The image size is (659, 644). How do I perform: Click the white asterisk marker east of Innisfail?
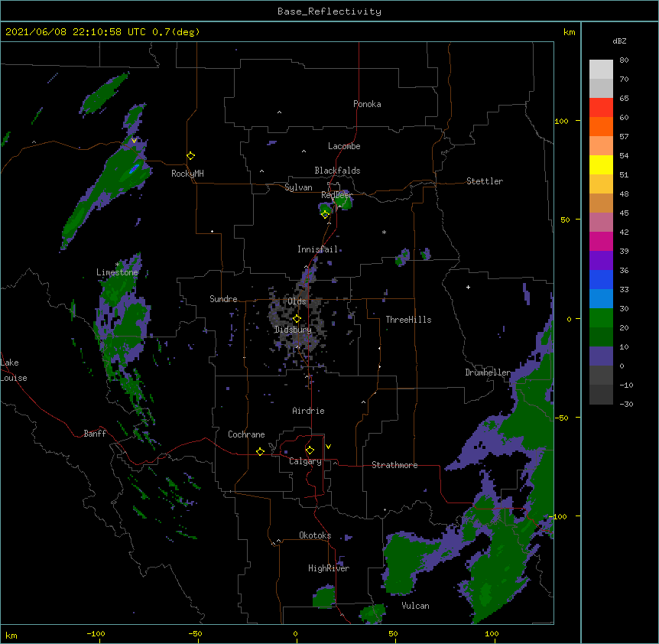[x=384, y=232]
